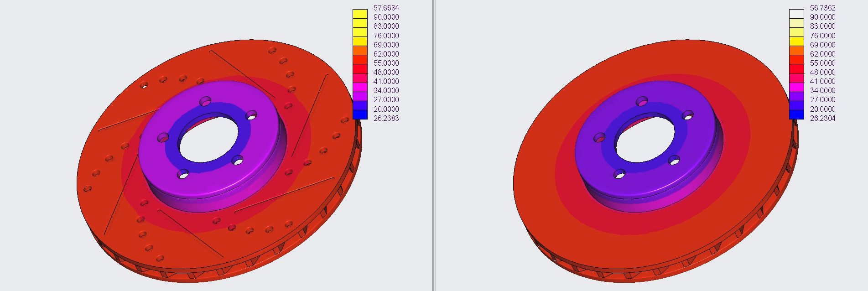
Task: Select right legend magenta swatch below 41.0000
Action: [796, 87]
